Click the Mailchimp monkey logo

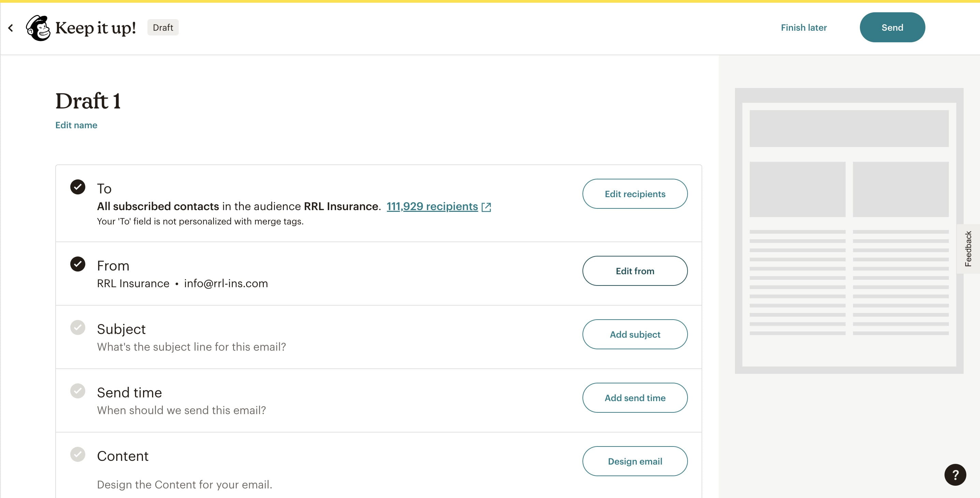tap(38, 28)
